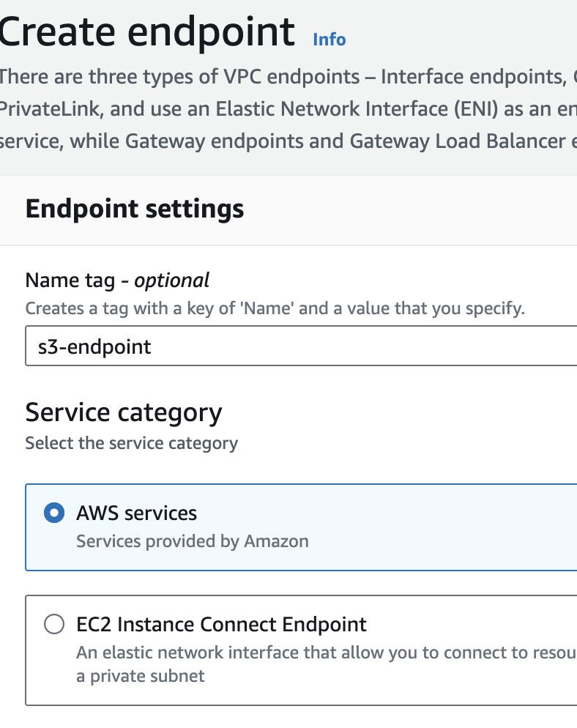Click the 'Services provided by Amazon' description
The width and height of the screenshot is (577, 728).
[x=192, y=541]
